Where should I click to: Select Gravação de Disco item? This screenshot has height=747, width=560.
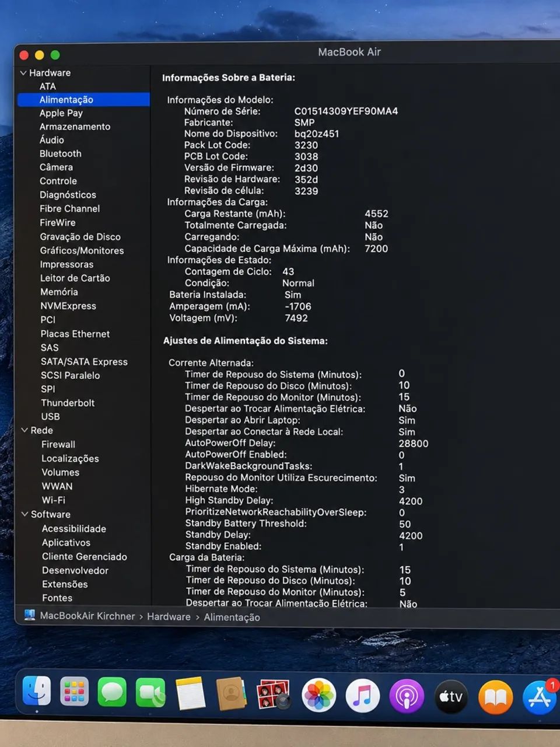click(80, 236)
